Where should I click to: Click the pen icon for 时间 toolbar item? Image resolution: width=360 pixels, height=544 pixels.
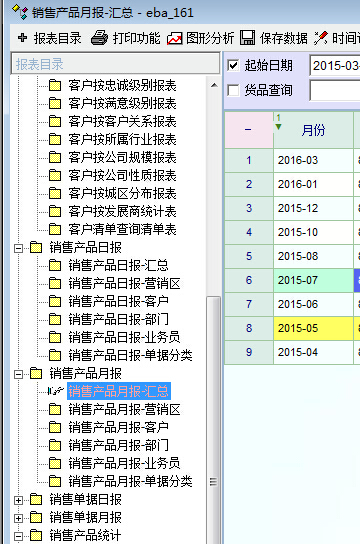pos(320,38)
